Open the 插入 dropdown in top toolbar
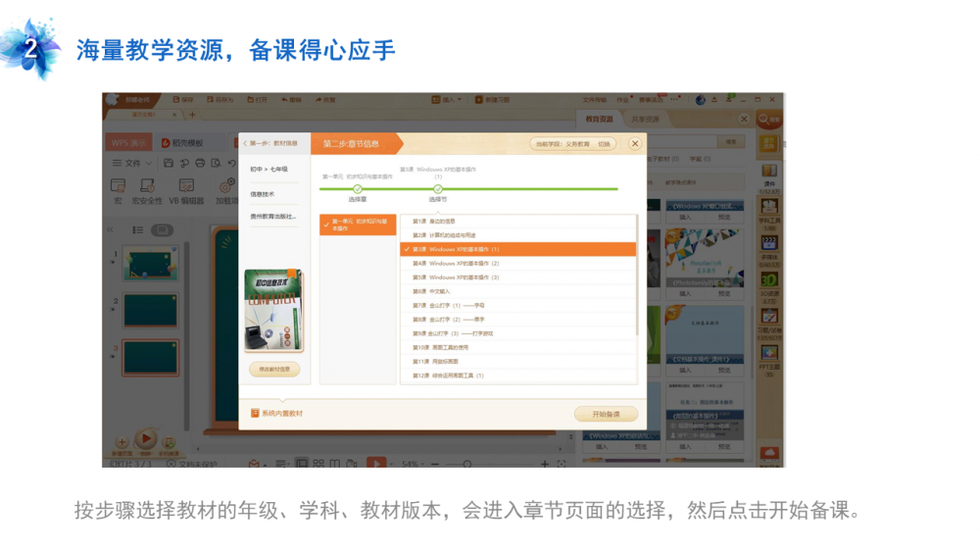This screenshot has width=980, height=551. pos(447,99)
